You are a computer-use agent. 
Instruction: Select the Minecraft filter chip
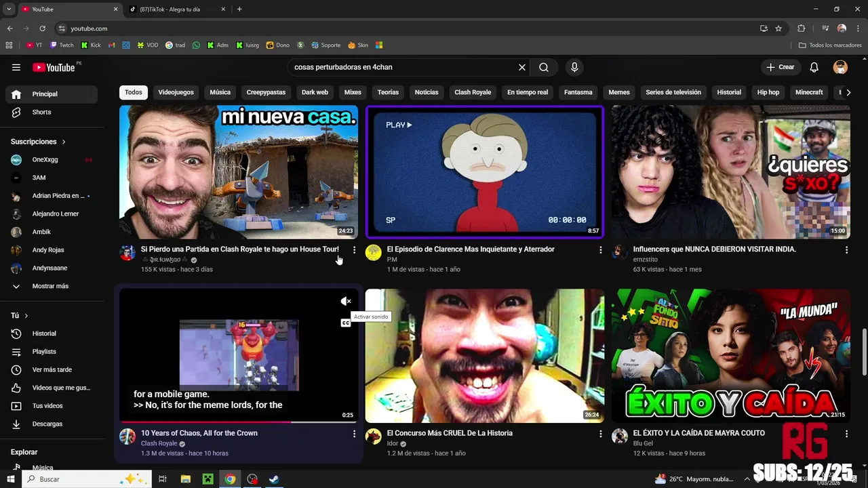click(x=809, y=92)
